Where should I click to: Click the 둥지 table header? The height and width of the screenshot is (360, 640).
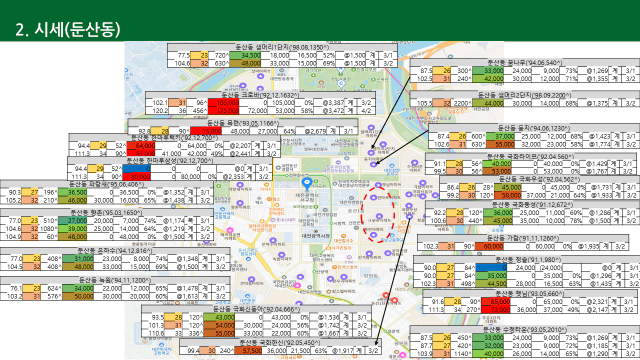click(x=534, y=128)
